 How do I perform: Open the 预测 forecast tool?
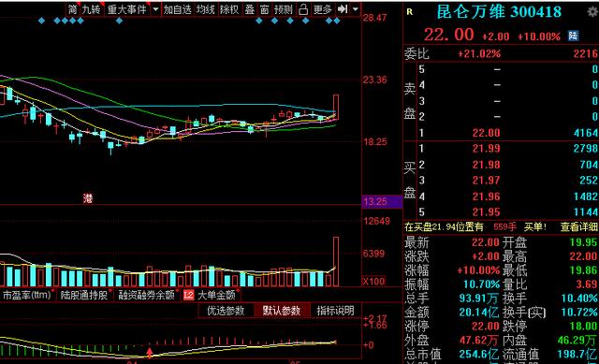(x=283, y=9)
